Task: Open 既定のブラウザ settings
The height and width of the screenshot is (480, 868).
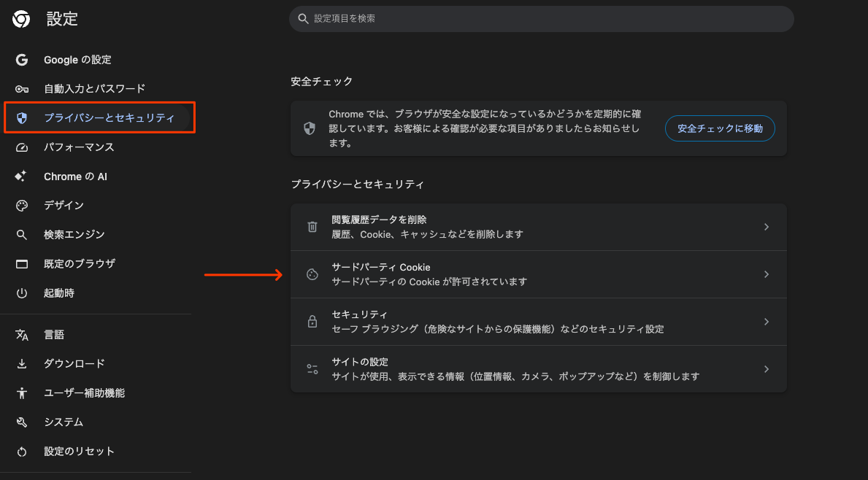Action: 80,264
